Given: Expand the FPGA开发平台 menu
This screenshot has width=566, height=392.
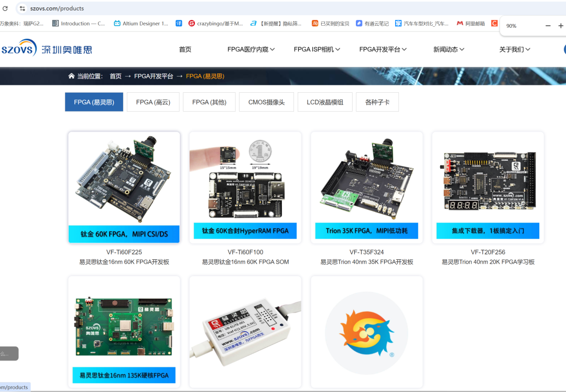Looking at the screenshot, I should [383, 49].
